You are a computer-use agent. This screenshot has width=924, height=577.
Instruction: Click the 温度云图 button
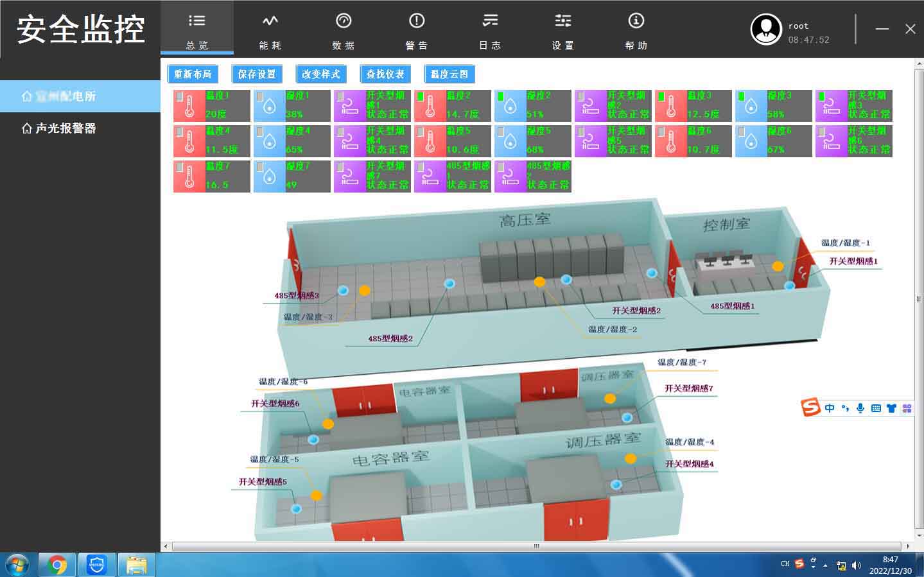[x=449, y=74]
